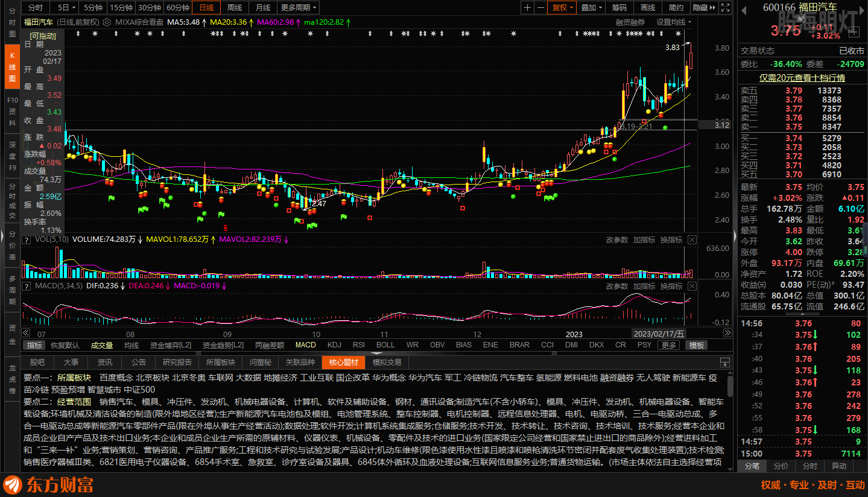Click 东方财富 logo

point(48,484)
